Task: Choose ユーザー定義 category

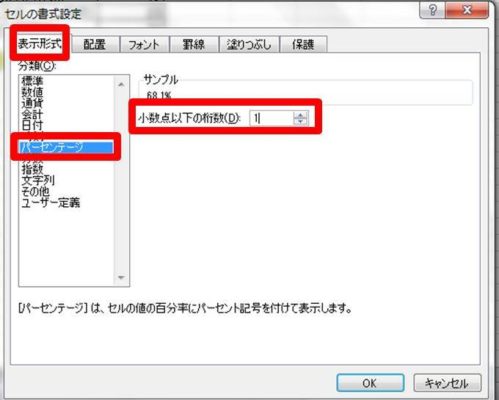Action: pos(51,202)
